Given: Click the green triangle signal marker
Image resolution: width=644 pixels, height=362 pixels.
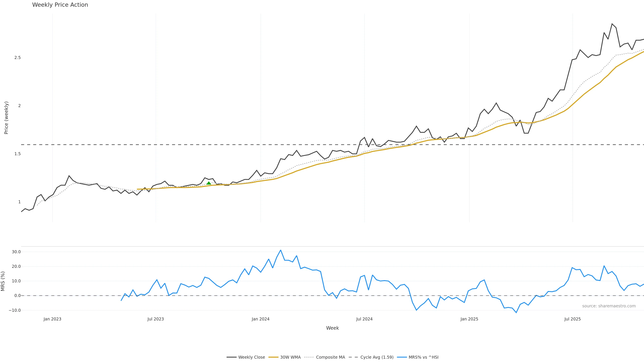Looking at the screenshot, I should [209, 183].
